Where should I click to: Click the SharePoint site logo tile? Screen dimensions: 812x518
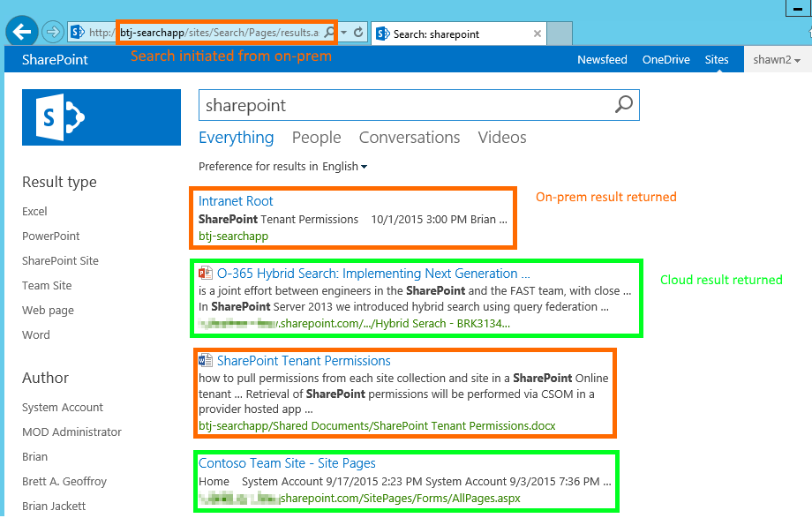tap(101, 117)
